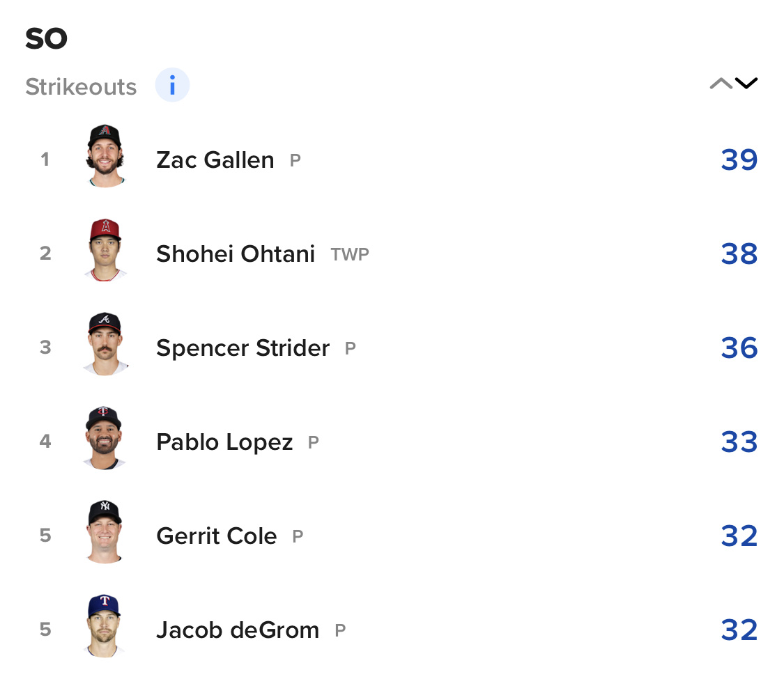The image size is (784, 679).
Task: Select Pablo Lopez's headshot image
Action: [x=105, y=437]
